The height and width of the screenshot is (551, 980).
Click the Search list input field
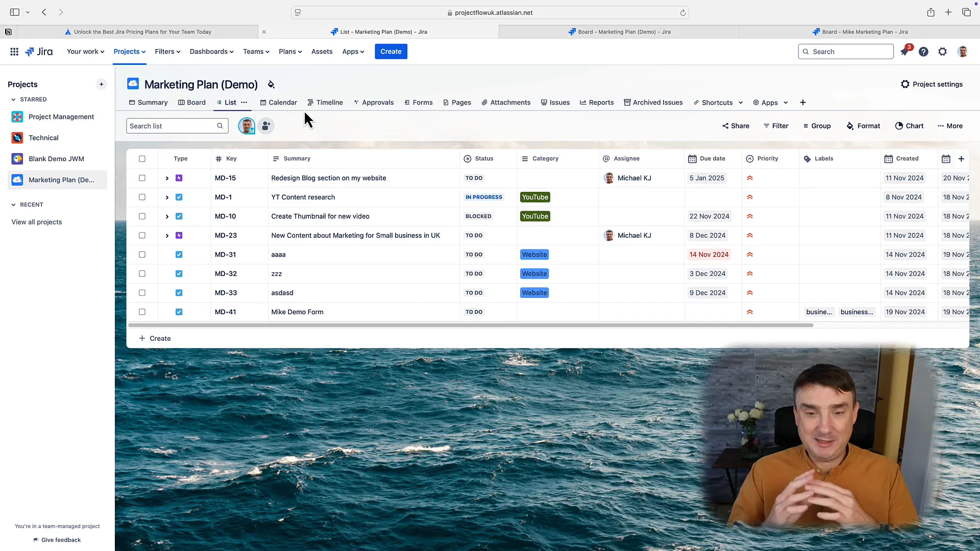tap(177, 126)
